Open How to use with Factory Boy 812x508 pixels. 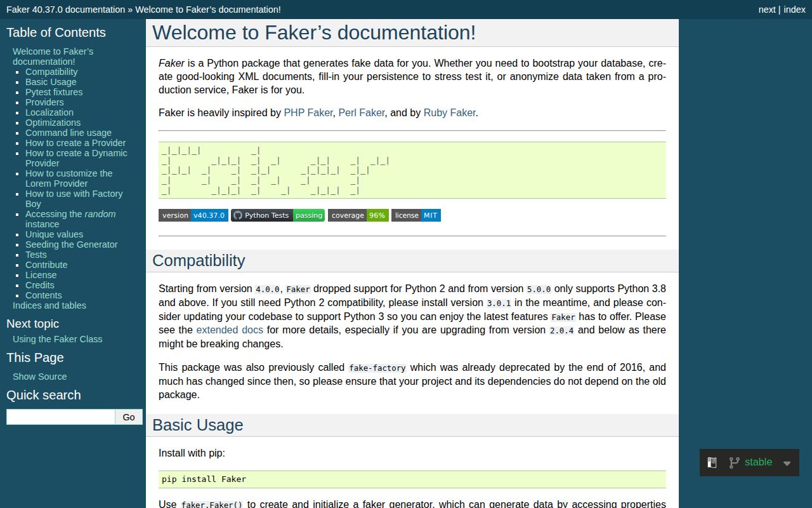74,199
